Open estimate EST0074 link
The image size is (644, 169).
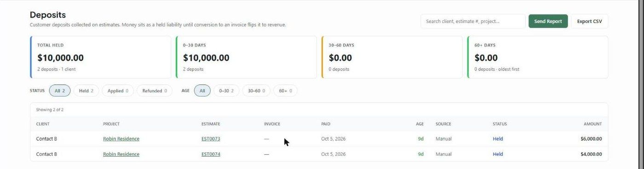tap(211, 154)
